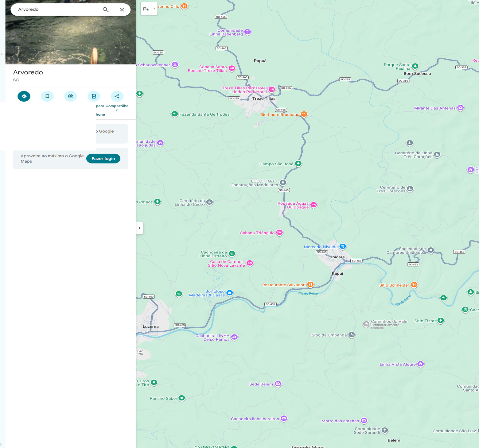
Task: Select Cachoeira linha bareiros pin
Action: [x=284, y=418]
